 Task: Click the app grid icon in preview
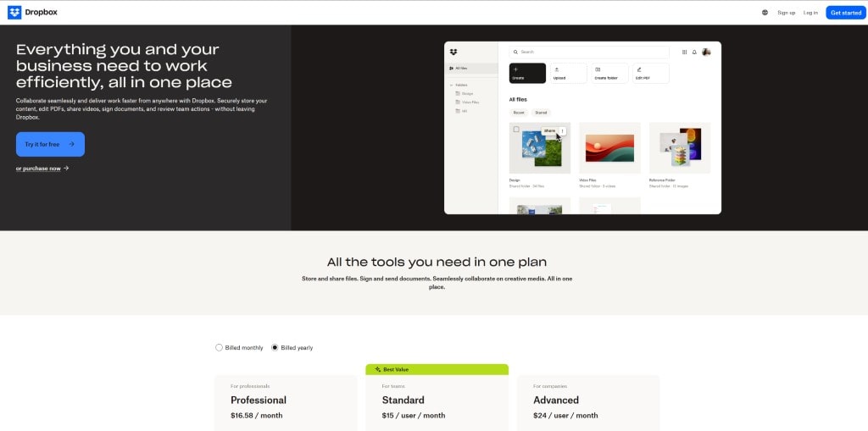click(x=685, y=52)
